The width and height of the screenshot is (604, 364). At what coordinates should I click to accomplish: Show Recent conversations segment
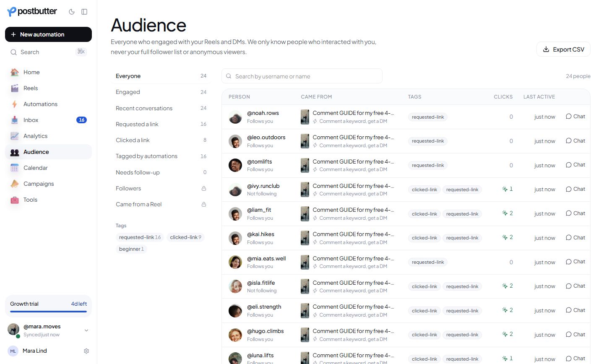point(161,108)
